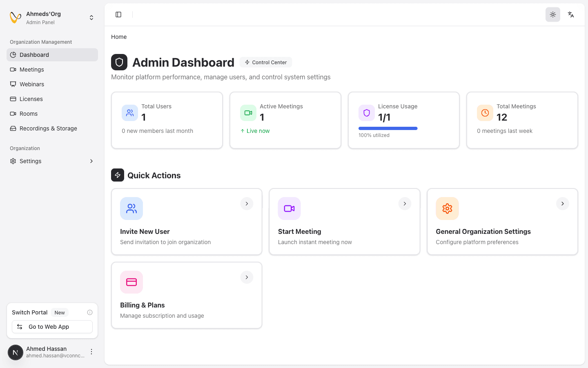Go to Meetings in the sidebar
This screenshot has width=588, height=368.
[52, 70]
